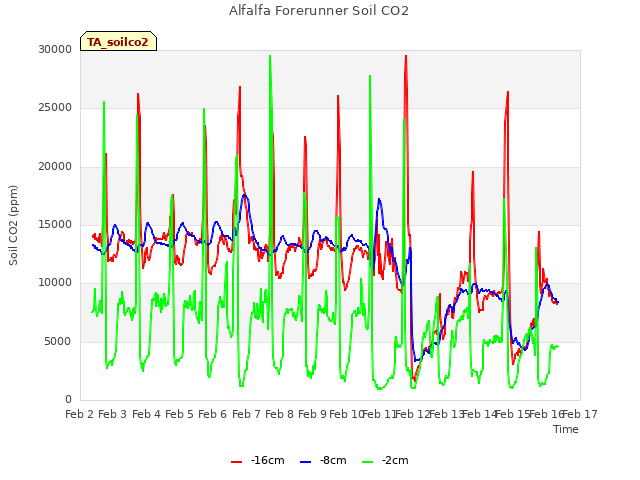Click the TA_soilco2 label box
Image resolution: width=640 pixels, height=480 pixels.
coord(118,42)
